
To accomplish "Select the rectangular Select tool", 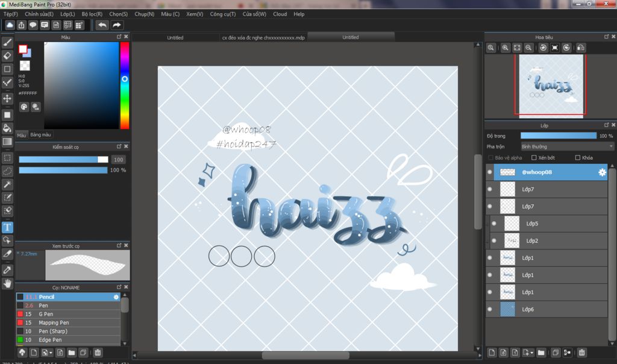I will click(x=7, y=158).
